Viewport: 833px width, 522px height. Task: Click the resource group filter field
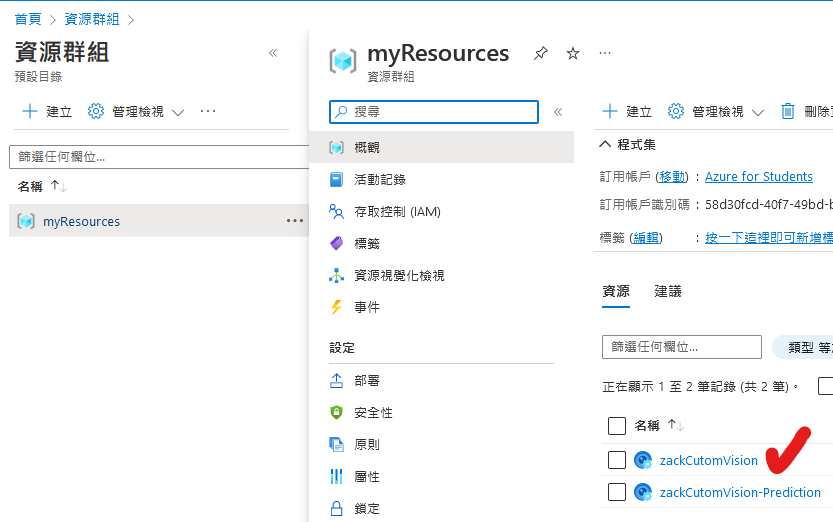pyautogui.click(x=159, y=157)
